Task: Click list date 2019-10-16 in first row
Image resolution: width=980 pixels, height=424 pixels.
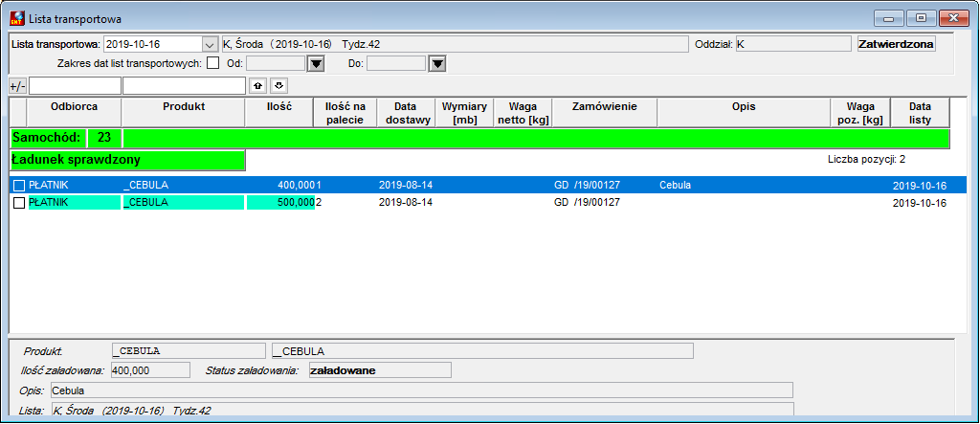Action: 920,186
